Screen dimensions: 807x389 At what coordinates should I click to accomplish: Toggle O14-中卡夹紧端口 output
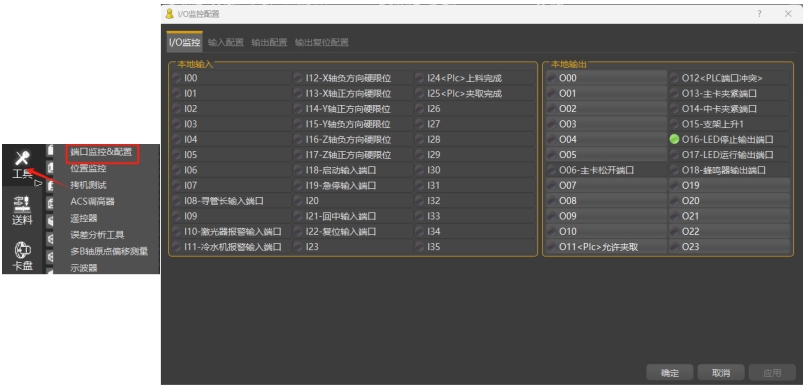[x=729, y=109]
